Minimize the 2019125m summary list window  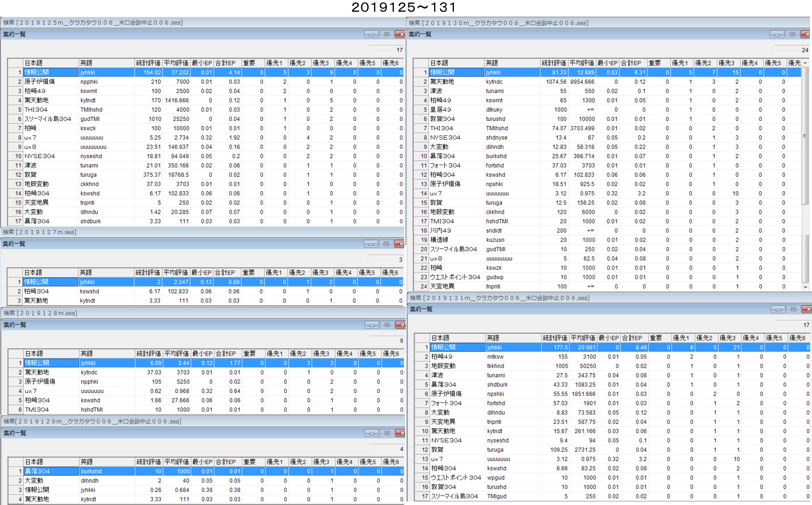371,34
